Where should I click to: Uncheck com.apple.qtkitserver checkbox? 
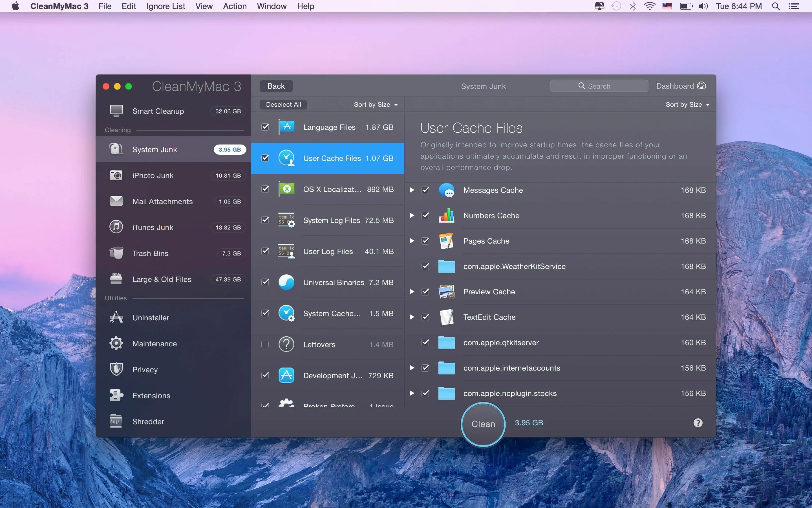tap(425, 342)
